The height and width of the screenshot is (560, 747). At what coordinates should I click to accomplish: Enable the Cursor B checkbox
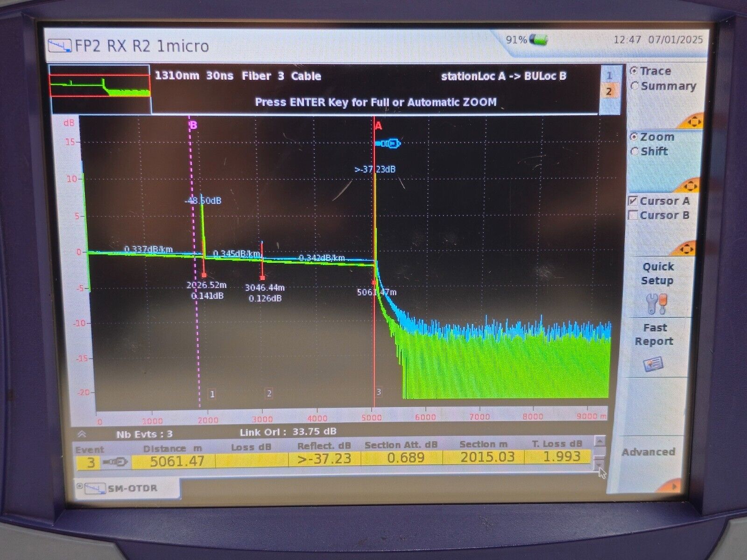(x=634, y=216)
